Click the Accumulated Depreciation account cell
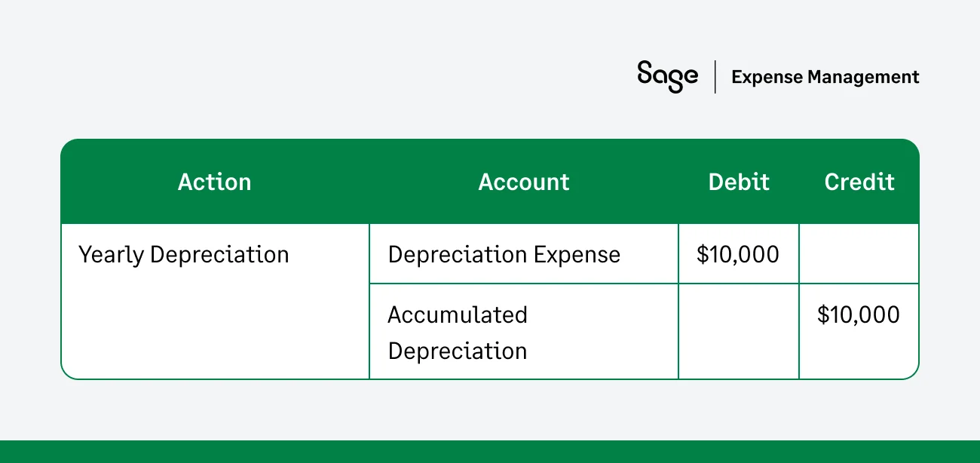980x463 pixels. pyautogui.click(x=457, y=333)
